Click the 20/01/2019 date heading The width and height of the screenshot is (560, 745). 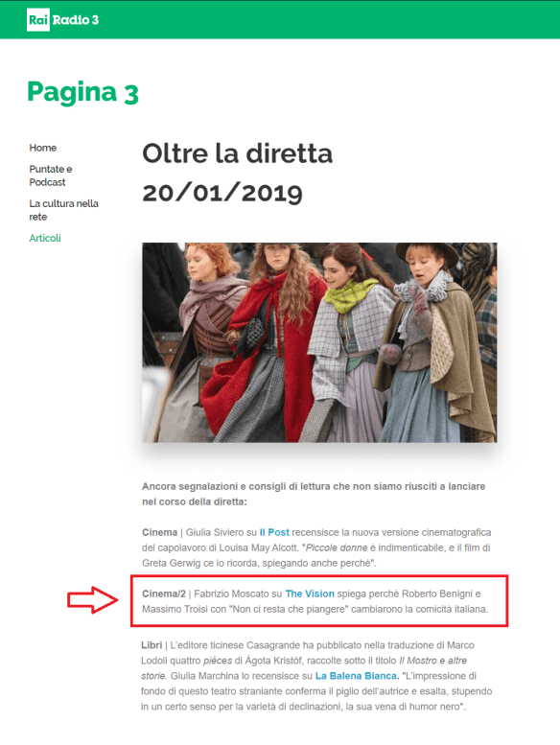(222, 193)
